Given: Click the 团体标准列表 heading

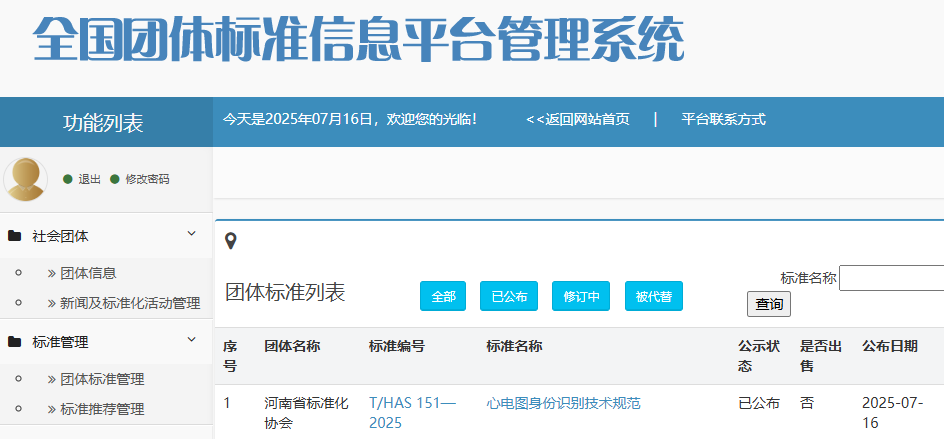Looking at the screenshot, I should 285,292.
